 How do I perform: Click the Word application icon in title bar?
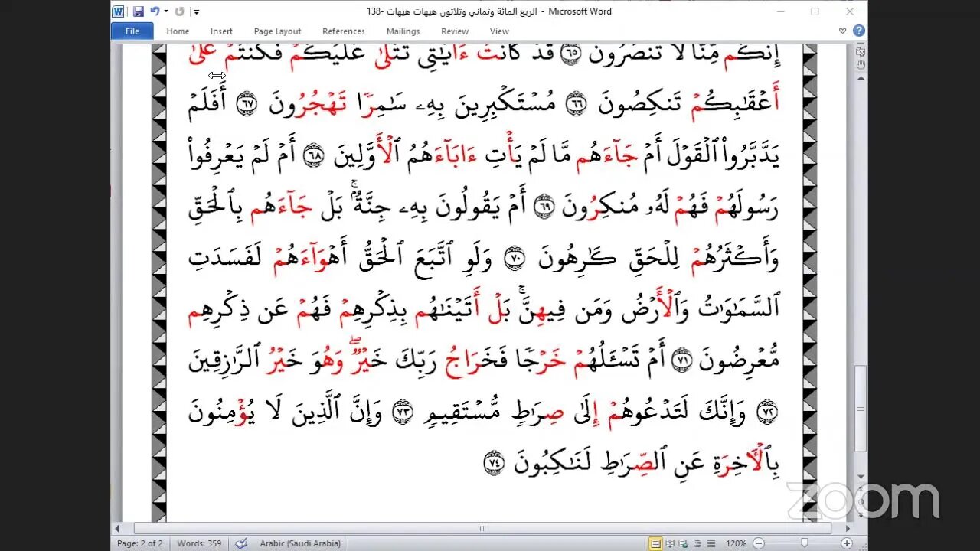118,11
